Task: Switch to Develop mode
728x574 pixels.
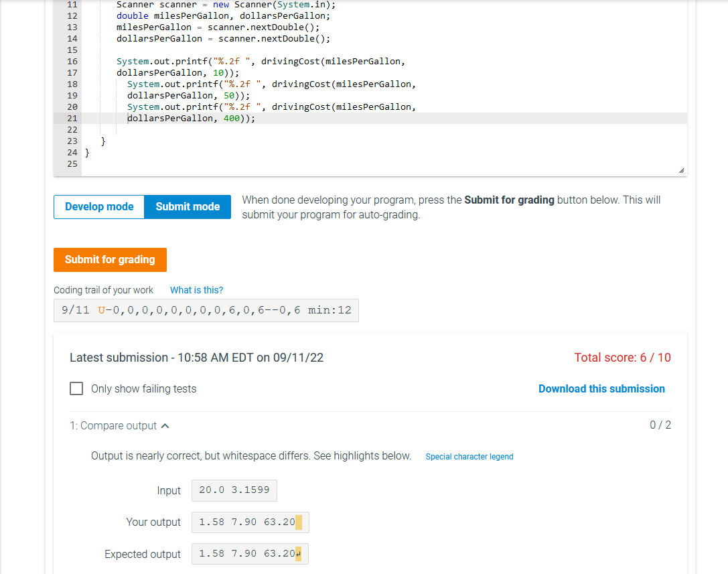Action: (x=99, y=207)
